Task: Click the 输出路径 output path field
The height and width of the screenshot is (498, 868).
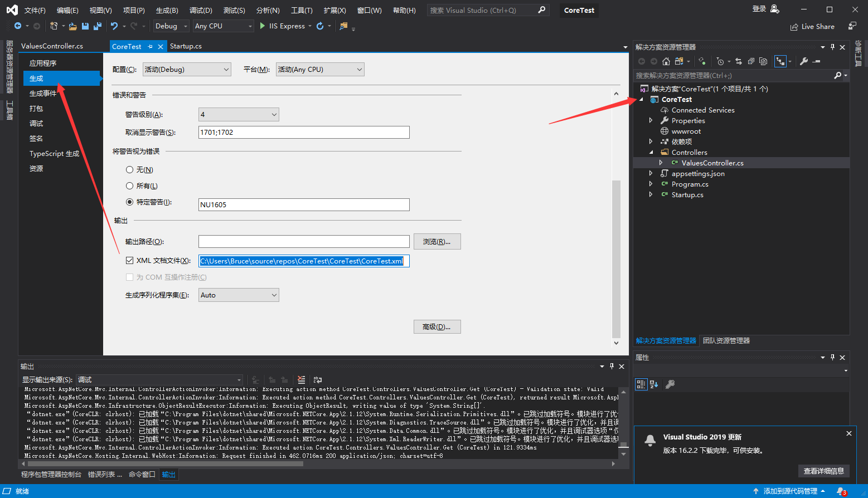Action: [304, 241]
